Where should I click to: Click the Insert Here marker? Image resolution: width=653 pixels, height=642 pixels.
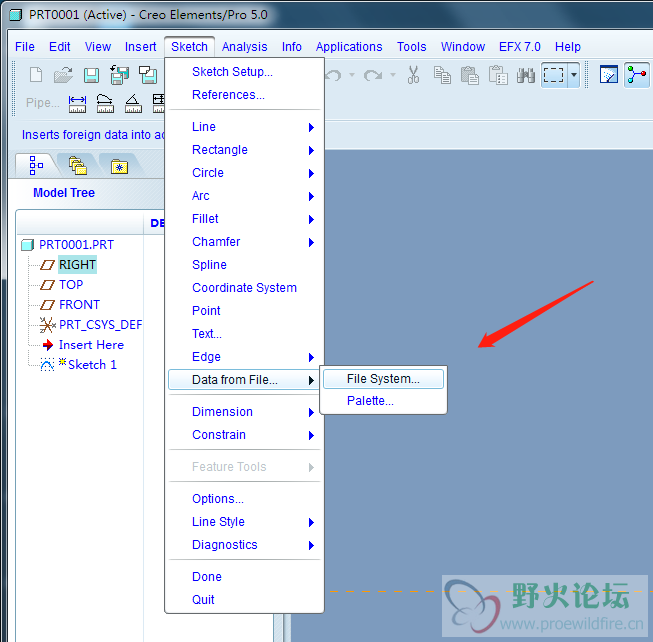click(x=91, y=345)
